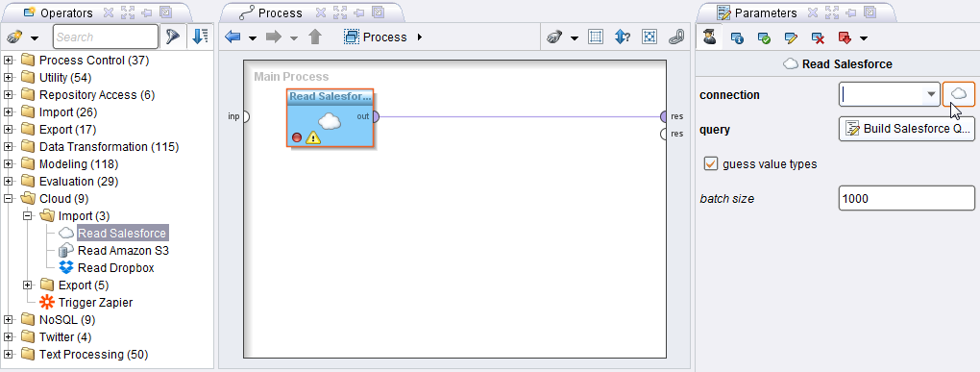Toggle expert mode icon in Parameters
The width and height of the screenshot is (980, 372).
click(x=709, y=38)
